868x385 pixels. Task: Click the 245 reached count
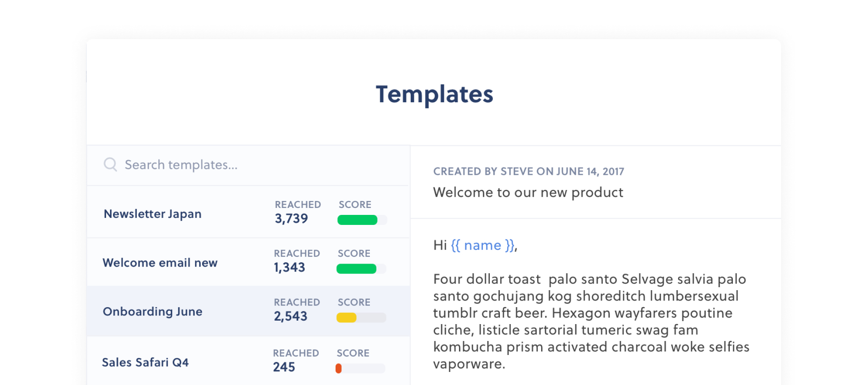(x=284, y=367)
